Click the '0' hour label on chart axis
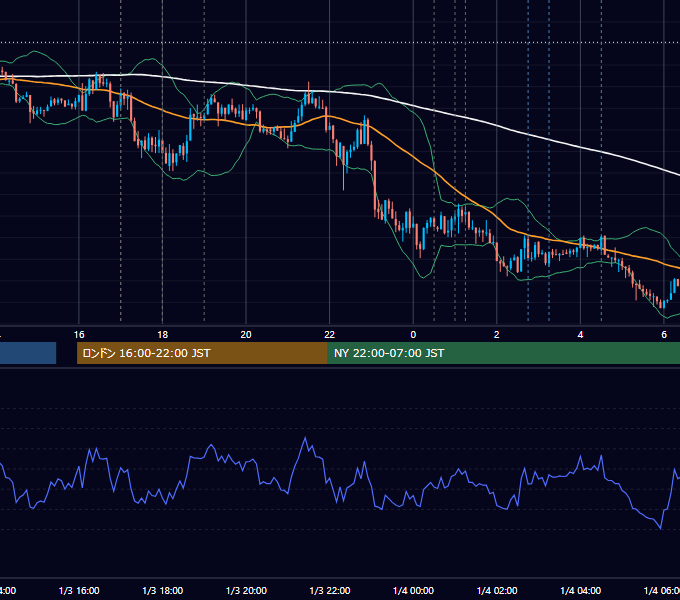680x600 pixels. 413,335
